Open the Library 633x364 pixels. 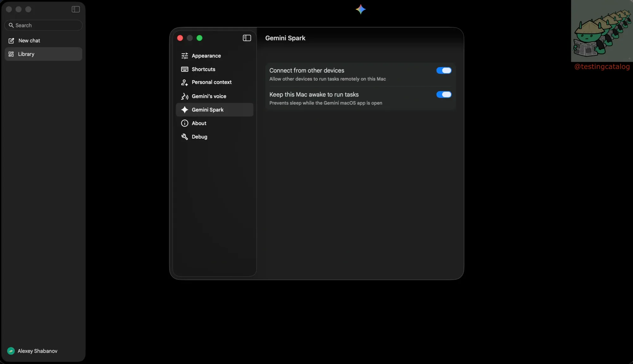tap(43, 54)
